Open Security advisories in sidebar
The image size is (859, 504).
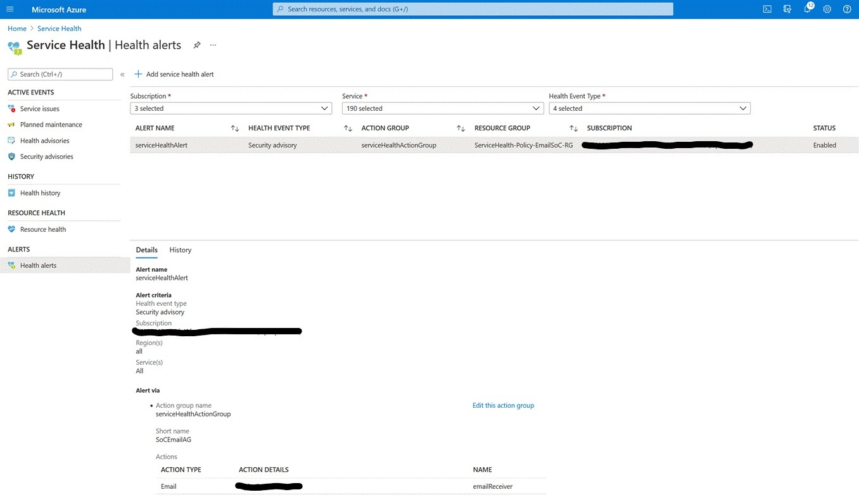(47, 156)
